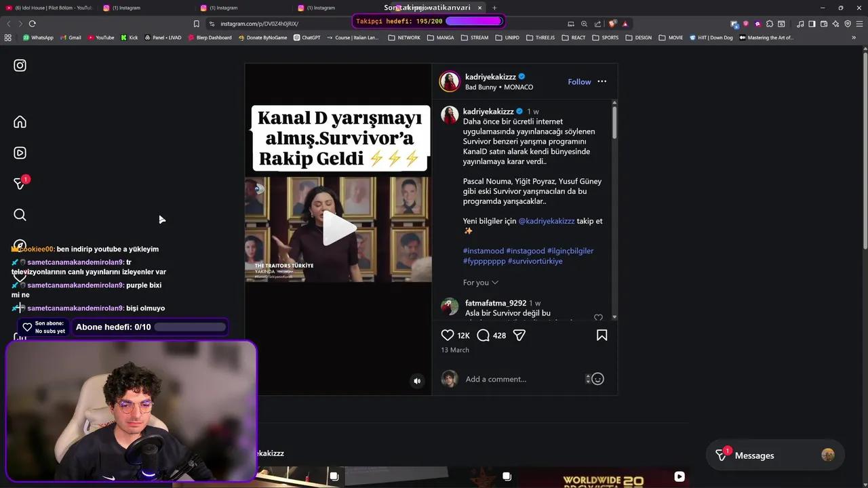Expand the STREAM bookmarks folder

[475, 38]
